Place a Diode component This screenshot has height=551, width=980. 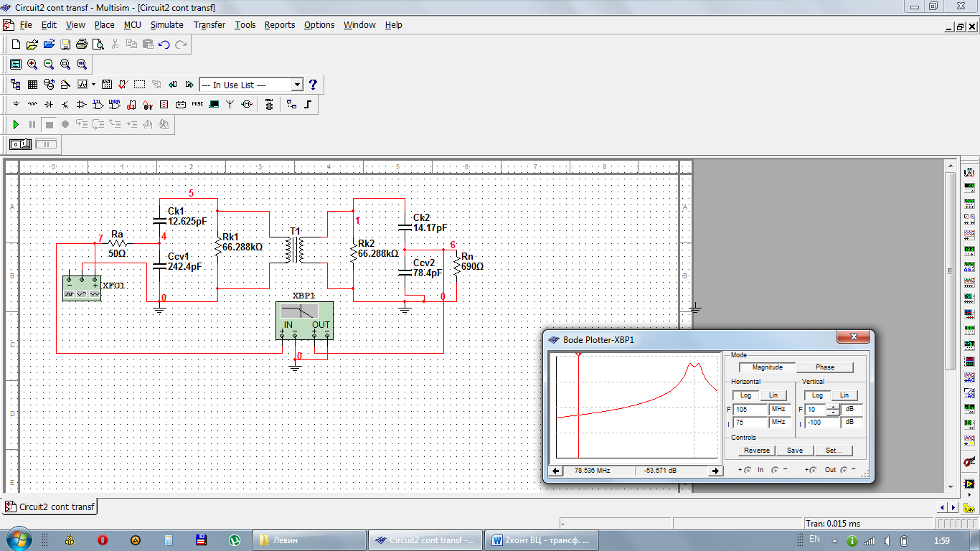(49, 105)
